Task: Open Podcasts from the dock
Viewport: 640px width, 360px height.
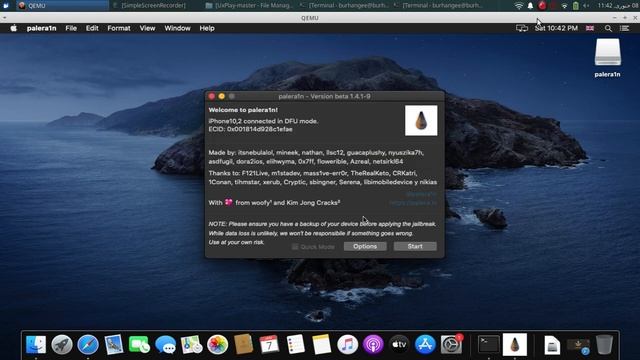Action: tap(373, 344)
